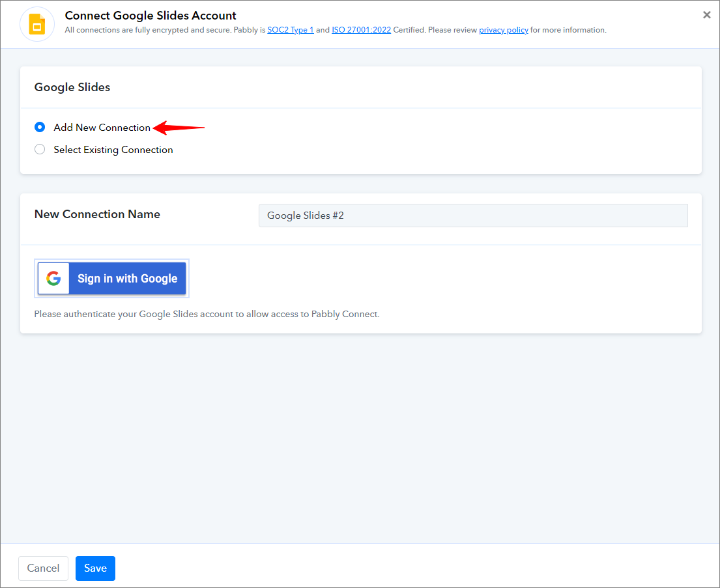Close the Connect Google Slides dialog
Screen dimensions: 720x588
click(707, 15)
